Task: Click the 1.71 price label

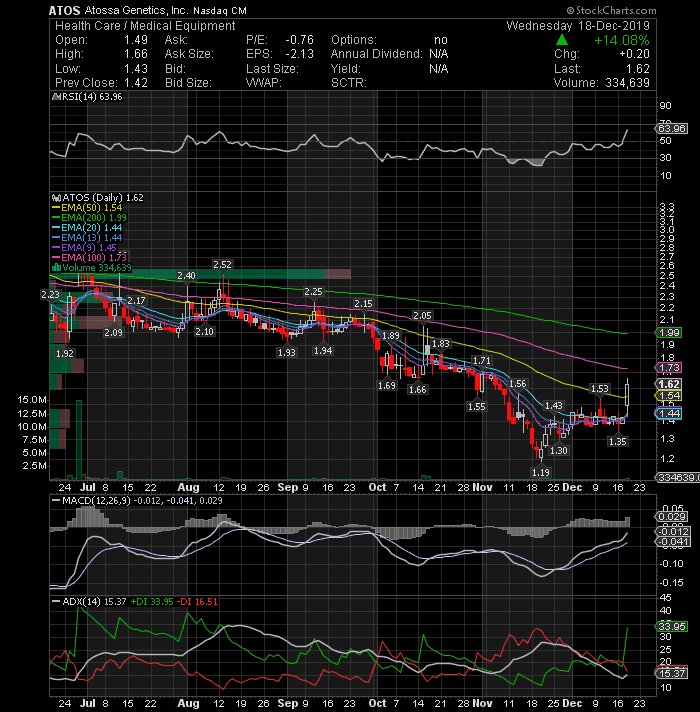Action: point(482,361)
